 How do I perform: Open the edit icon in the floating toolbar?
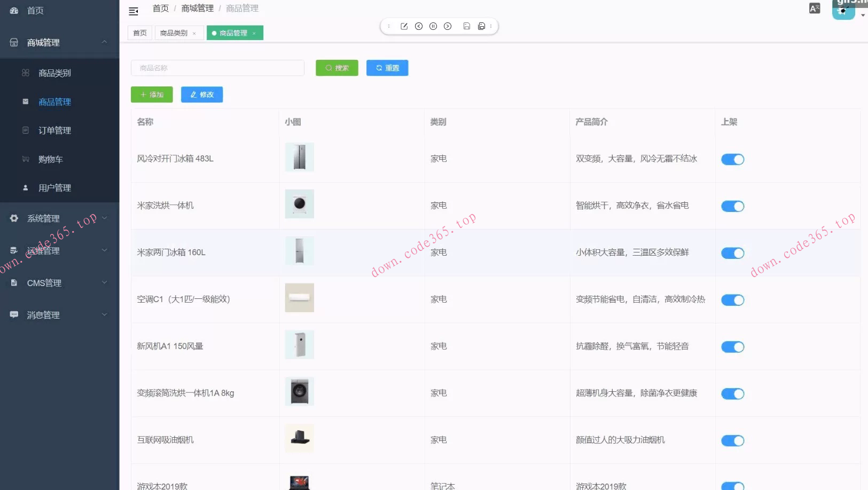(403, 26)
